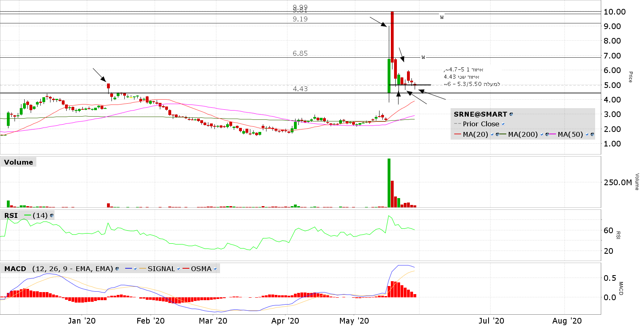The image size is (644, 328).
Task: Uncheck the MA(20) visibility checkbox
Action: coord(492,134)
